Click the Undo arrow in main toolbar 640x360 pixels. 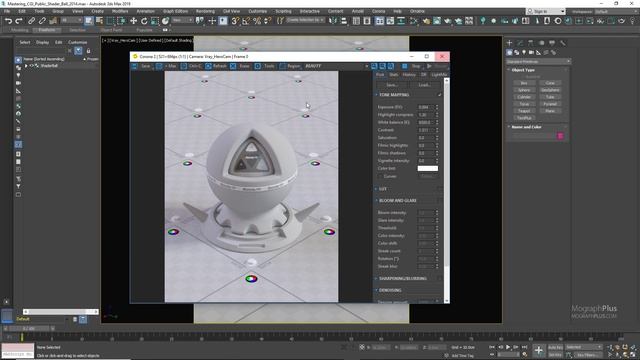click(8, 21)
